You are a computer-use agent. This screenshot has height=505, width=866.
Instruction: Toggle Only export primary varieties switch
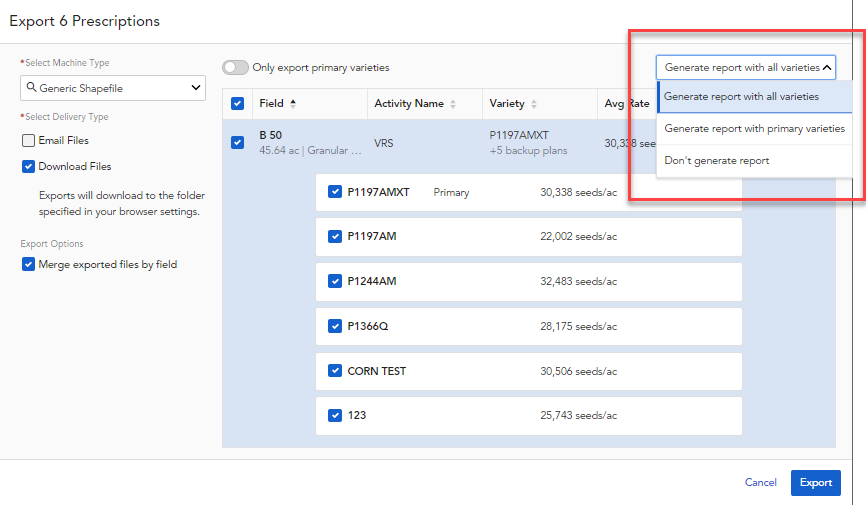pos(235,67)
